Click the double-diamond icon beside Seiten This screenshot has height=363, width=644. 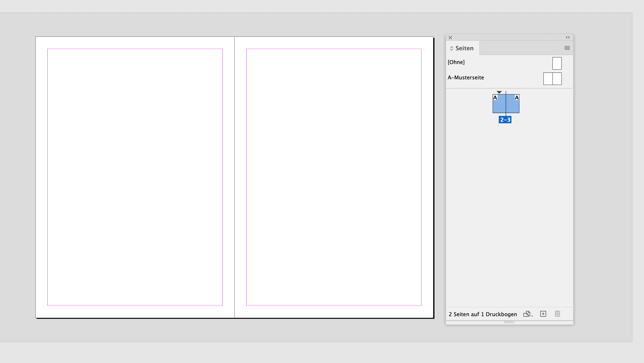point(451,48)
